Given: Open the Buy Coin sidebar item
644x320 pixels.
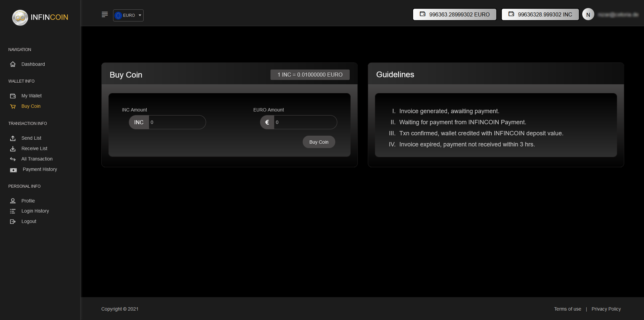Looking at the screenshot, I should (31, 106).
